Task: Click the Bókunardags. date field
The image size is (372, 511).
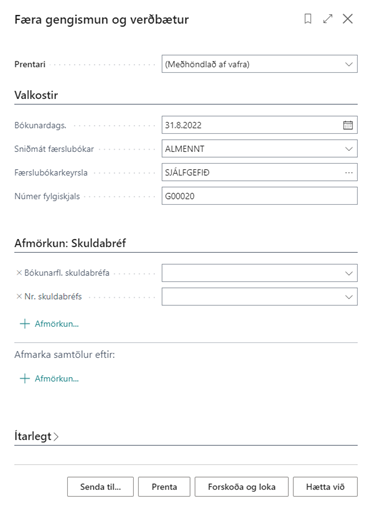Action: pos(252,125)
